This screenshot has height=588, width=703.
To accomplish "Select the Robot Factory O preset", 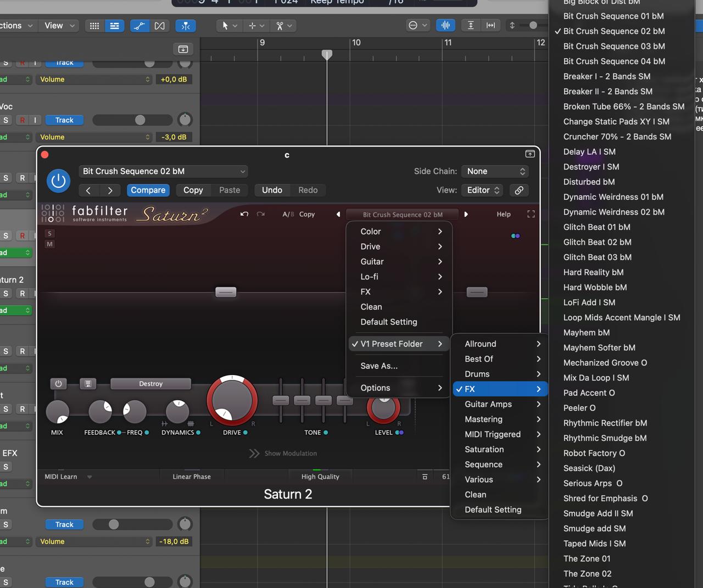I will [x=594, y=453].
